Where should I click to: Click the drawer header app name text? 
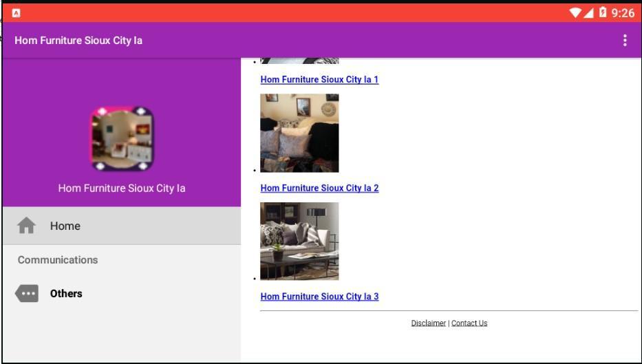point(122,189)
